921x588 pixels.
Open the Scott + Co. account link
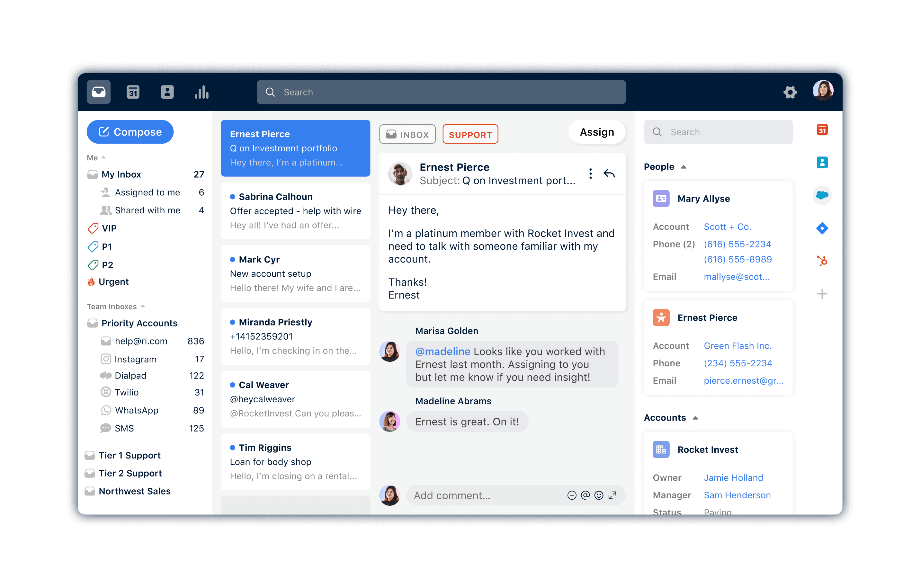(727, 227)
